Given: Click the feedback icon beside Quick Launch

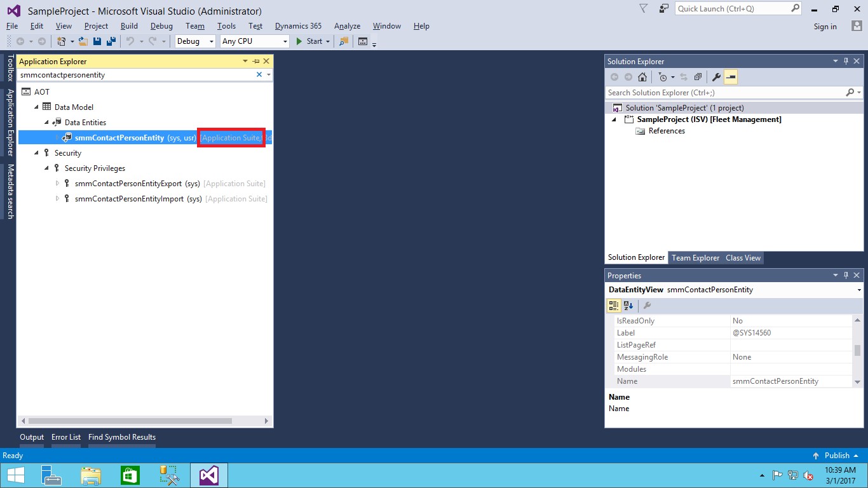Looking at the screenshot, I should point(663,8).
